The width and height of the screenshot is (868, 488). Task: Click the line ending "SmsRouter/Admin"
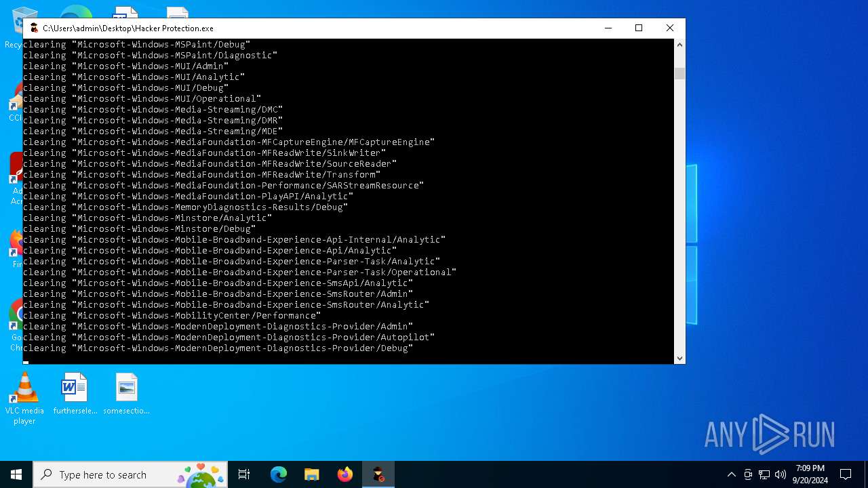pyautogui.click(x=218, y=293)
